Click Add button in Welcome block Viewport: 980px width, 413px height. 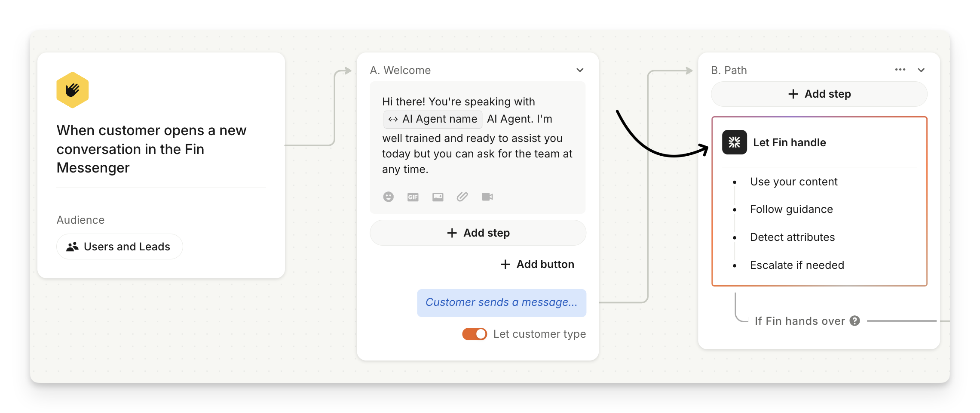[x=537, y=264]
